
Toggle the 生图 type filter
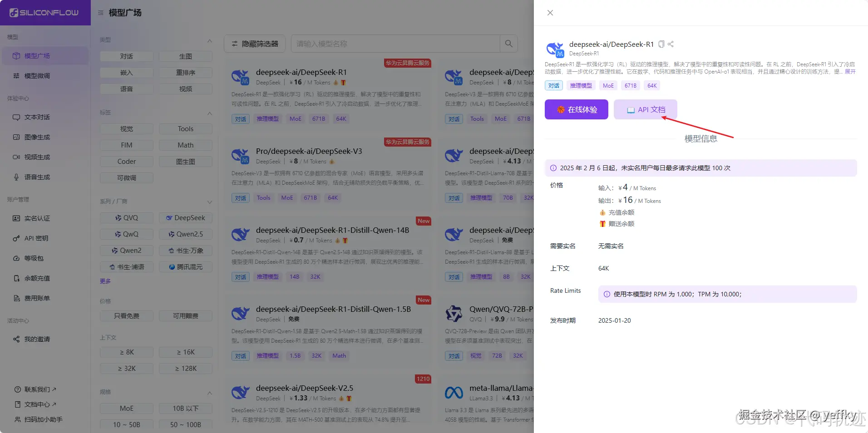pyautogui.click(x=186, y=56)
